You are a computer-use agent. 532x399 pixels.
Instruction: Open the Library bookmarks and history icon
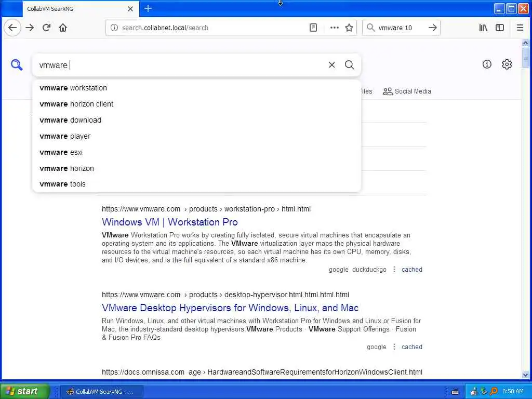pyautogui.click(x=483, y=28)
